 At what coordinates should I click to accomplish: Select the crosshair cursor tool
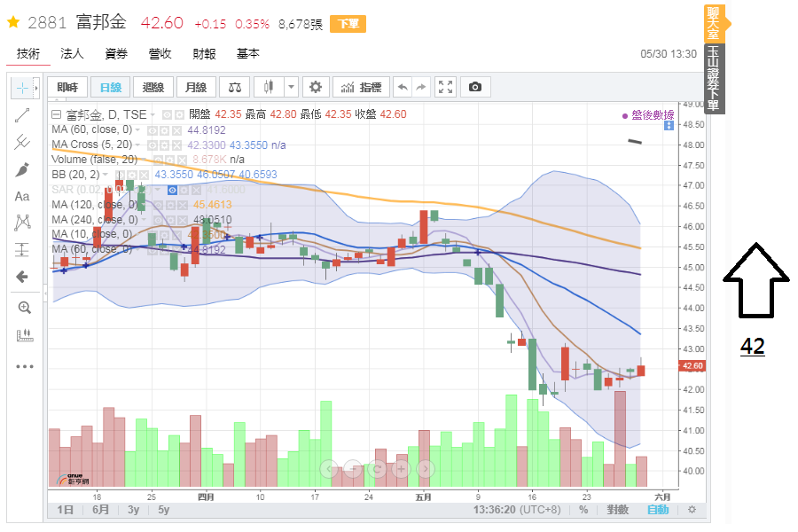click(22, 88)
